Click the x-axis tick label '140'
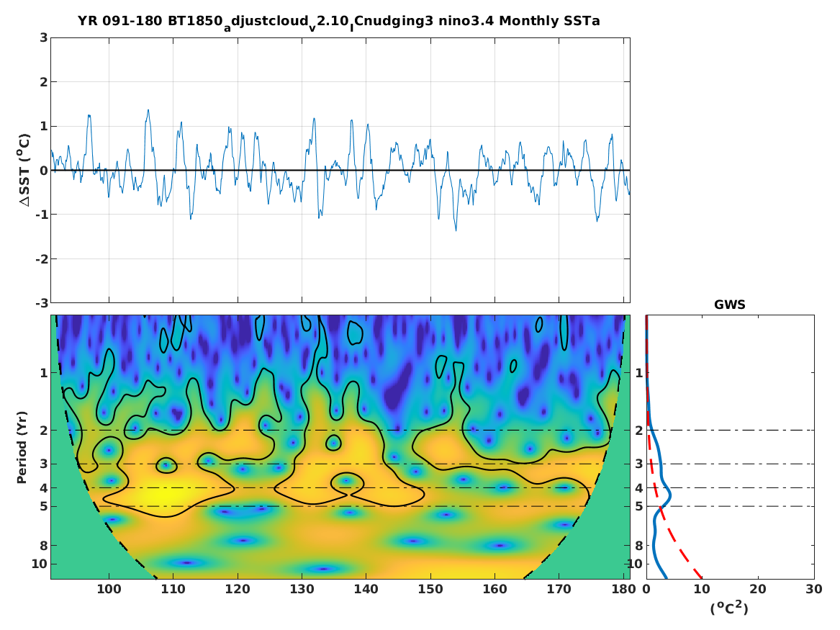This screenshot has width=840, height=630. click(366, 589)
